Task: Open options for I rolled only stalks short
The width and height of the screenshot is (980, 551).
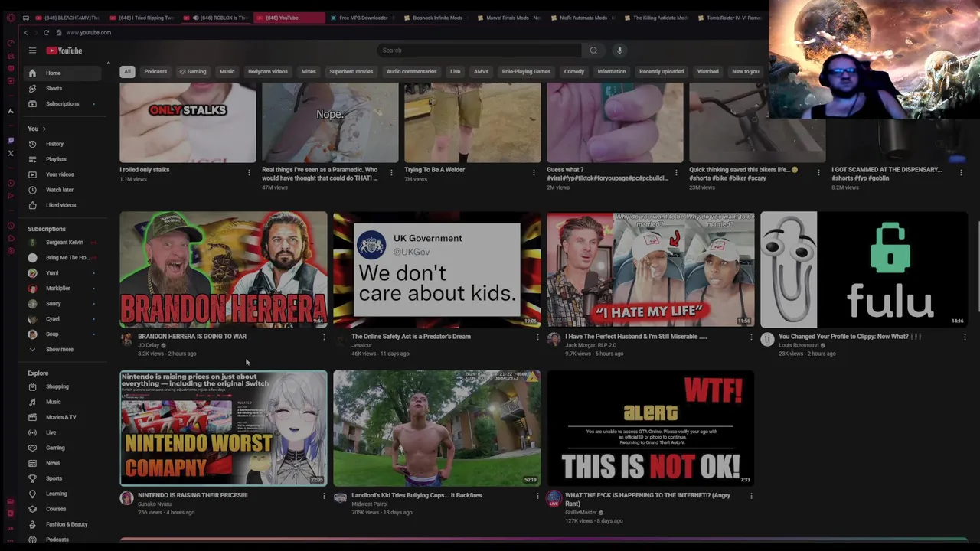Action: [x=249, y=173]
